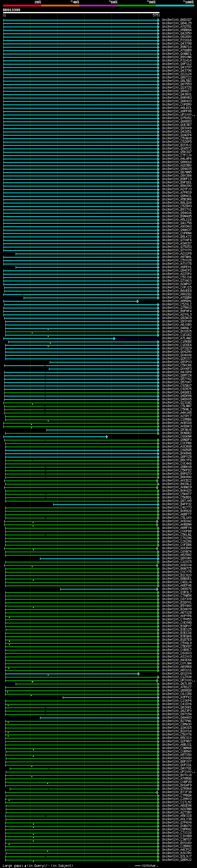Click the cyan ~100% identity legend bar
197x868 pixels.
(175, 6)
